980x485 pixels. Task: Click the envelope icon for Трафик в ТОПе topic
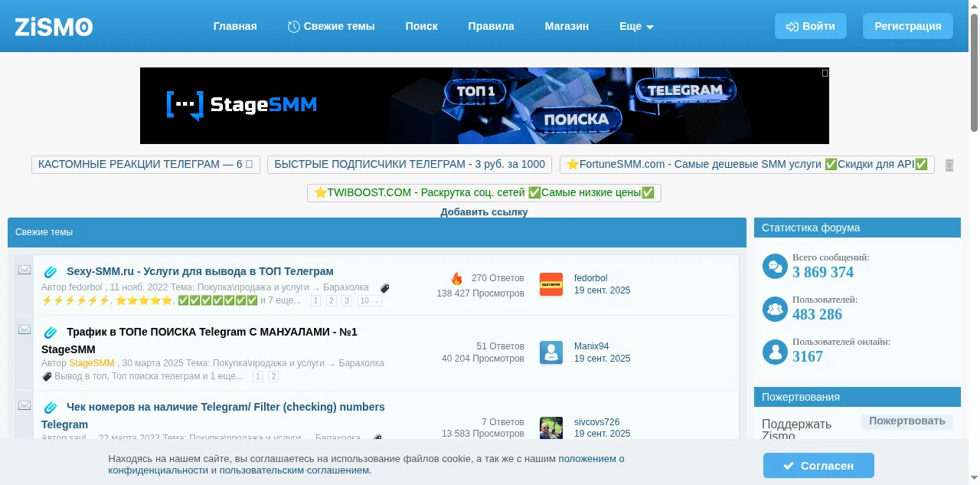click(24, 329)
